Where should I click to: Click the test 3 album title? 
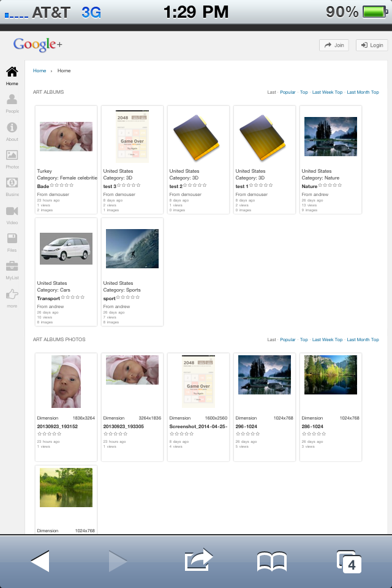pos(110,186)
